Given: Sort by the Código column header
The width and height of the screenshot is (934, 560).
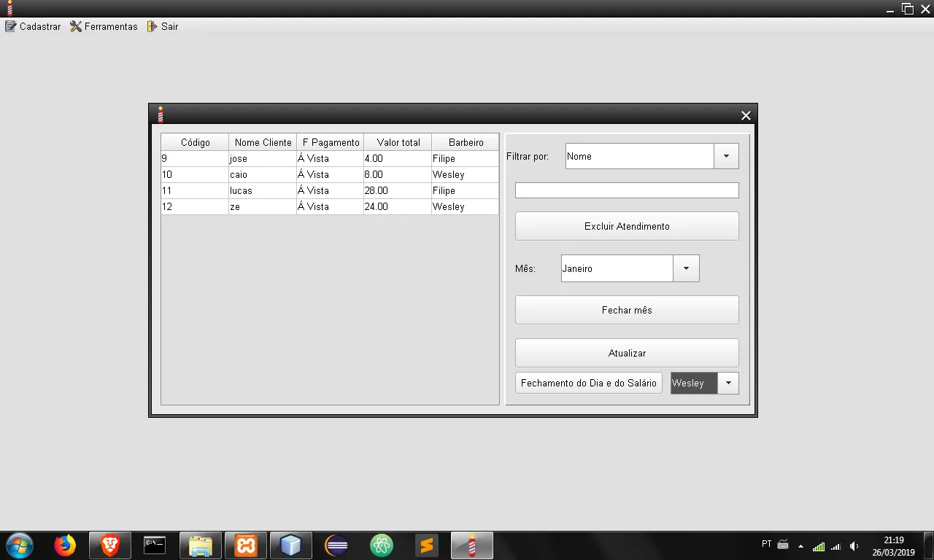Looking at the screenshot, I should pyautogui.click(x=195, y=142).
